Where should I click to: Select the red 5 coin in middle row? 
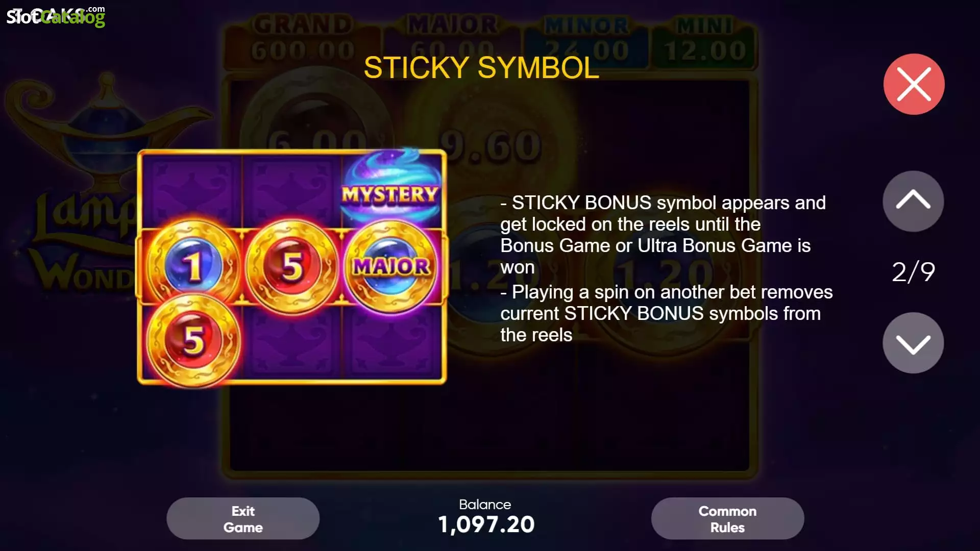[292, 266]
